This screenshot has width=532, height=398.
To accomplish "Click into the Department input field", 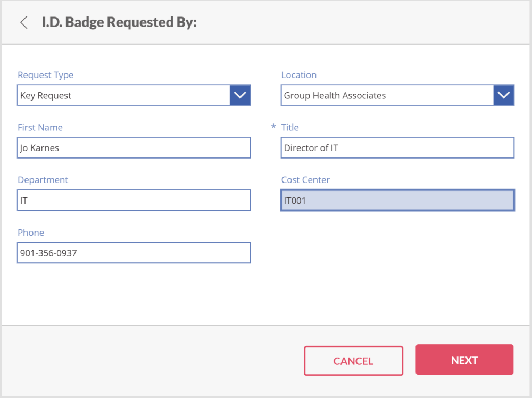I will (134, 201).
